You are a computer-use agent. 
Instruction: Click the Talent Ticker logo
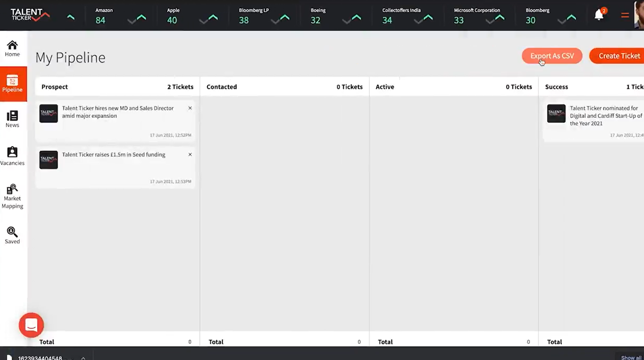coord(30,15)
